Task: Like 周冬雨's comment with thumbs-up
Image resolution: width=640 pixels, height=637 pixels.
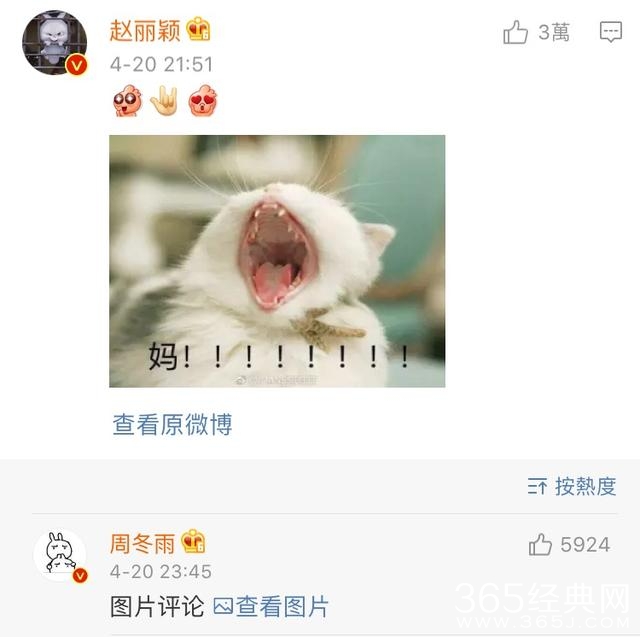Action: pos(540,544)
